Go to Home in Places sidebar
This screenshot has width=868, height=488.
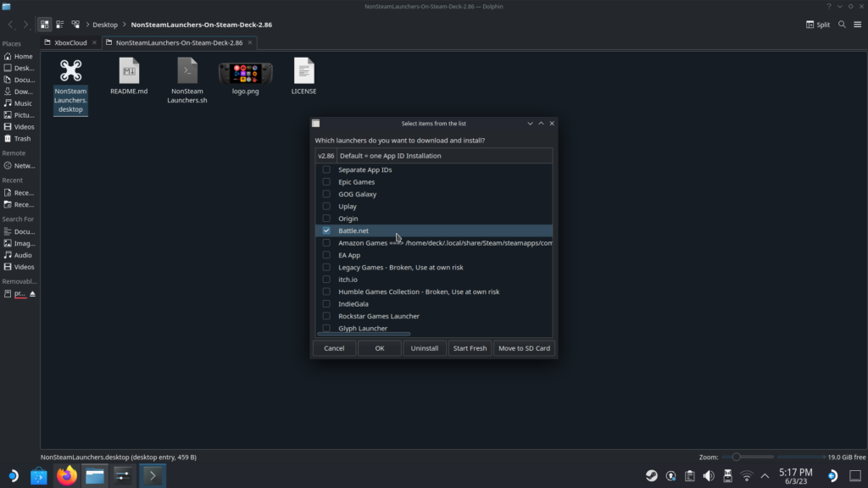pos(23,57)
